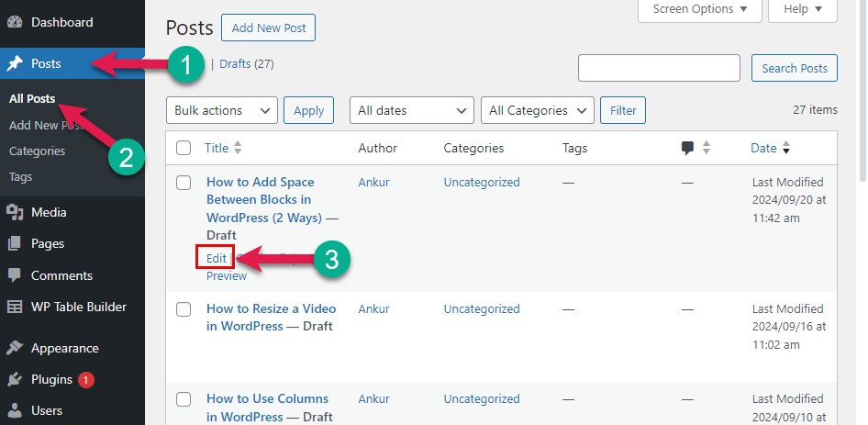Select Categories submenu item

(37, 151)
